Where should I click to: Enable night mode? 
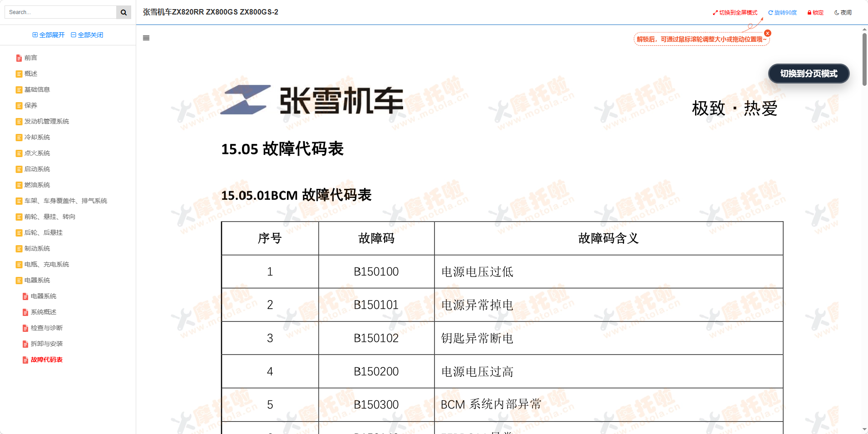click(x=843, y=13)
